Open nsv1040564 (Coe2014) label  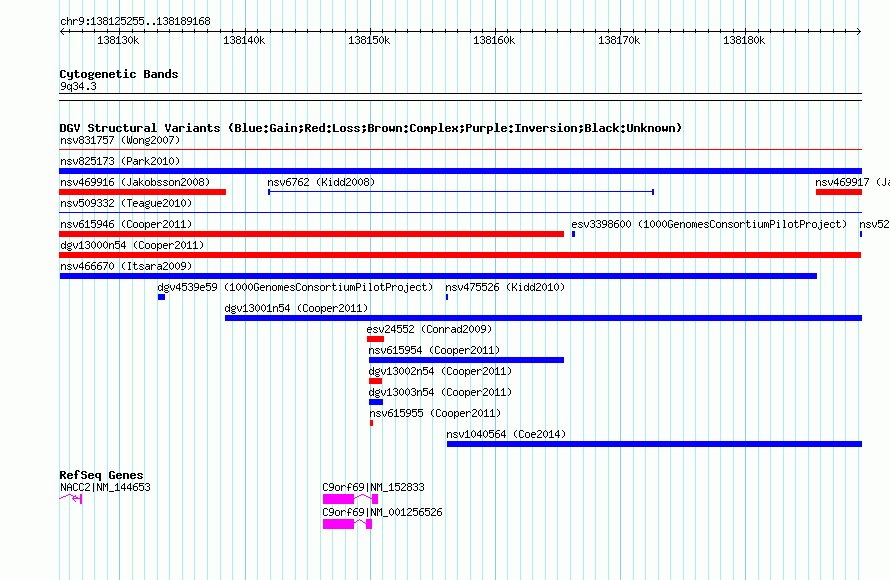(506, 434)
